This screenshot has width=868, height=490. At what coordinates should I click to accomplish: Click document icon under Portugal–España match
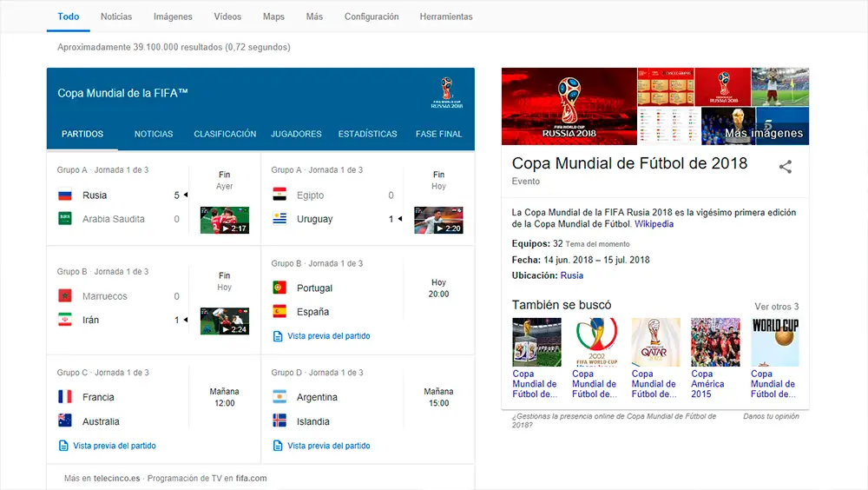(278, 336)
